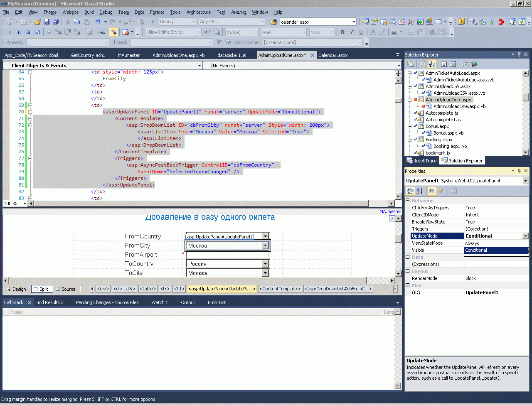Click the Categorized view icon in Properties
Image resolution: width=532 pixels, height=405 pixels.
pyautogui.click(x=410, y=191)
